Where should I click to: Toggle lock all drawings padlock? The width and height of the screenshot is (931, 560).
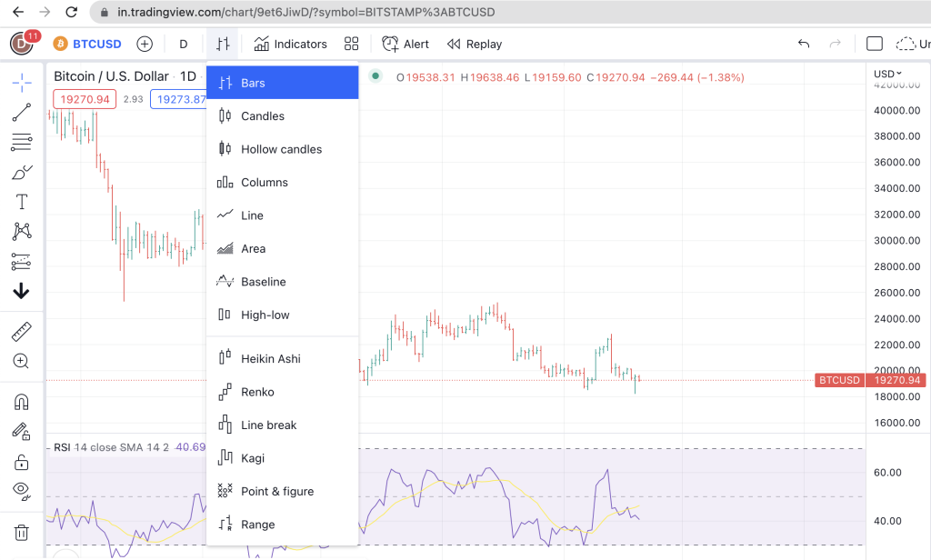[x=22, y=462]
